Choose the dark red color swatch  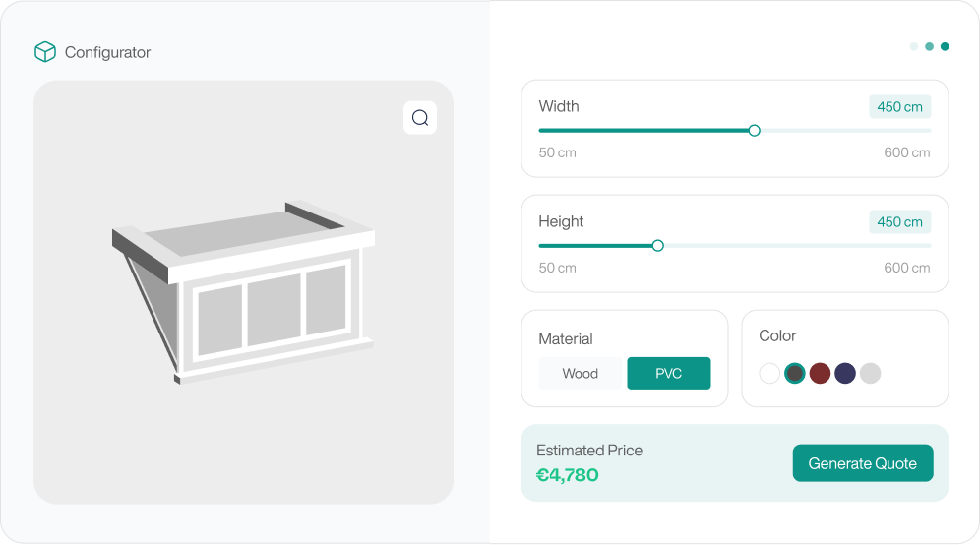click(x=820, y=373)
